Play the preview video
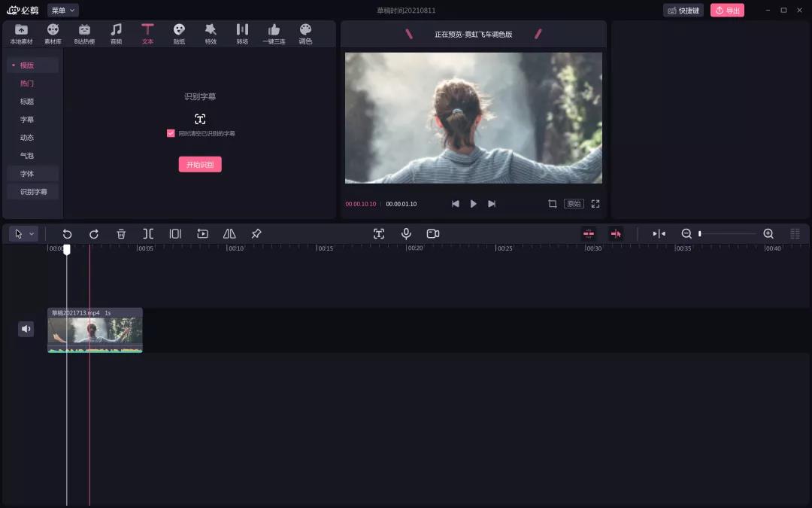 click(474, 204)
